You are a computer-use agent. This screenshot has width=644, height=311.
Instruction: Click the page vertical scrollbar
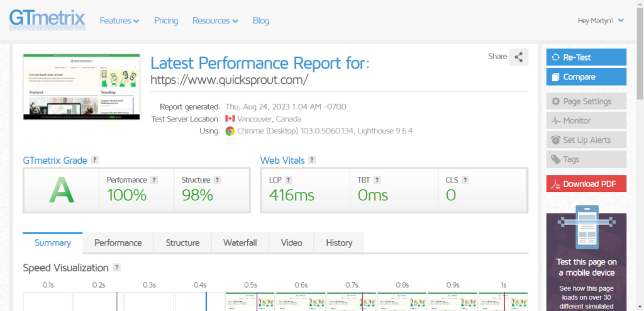pos(640,155)
